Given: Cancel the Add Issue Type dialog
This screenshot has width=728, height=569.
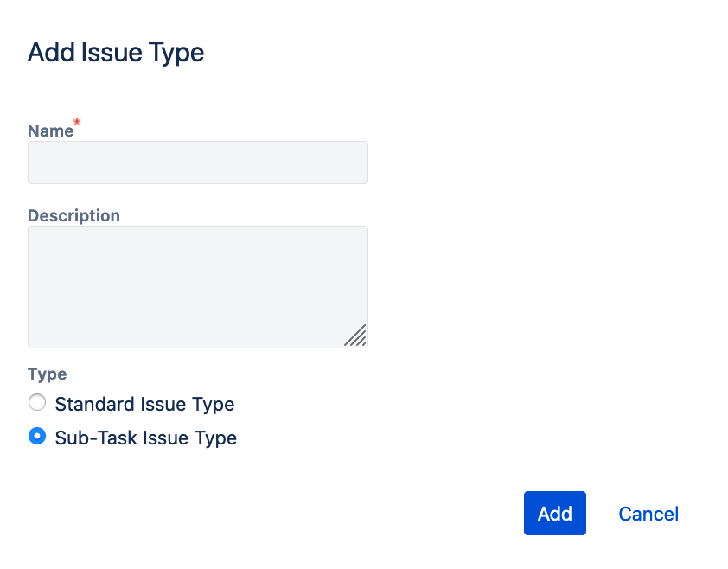Looking at the screenshot, I should coord(648,514).
